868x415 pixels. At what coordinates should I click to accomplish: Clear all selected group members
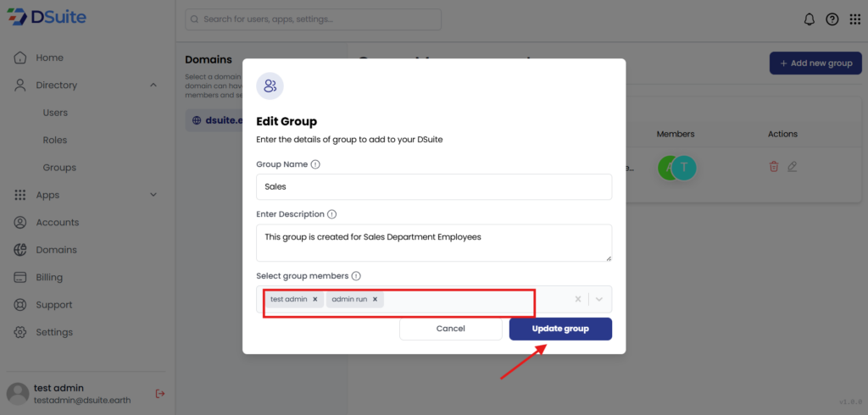click(x=578, y=299)
